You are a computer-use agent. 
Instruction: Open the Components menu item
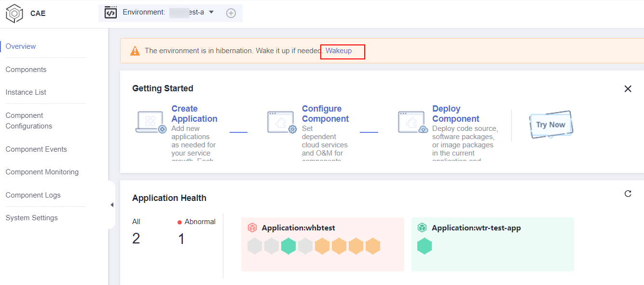pos(26,70)
